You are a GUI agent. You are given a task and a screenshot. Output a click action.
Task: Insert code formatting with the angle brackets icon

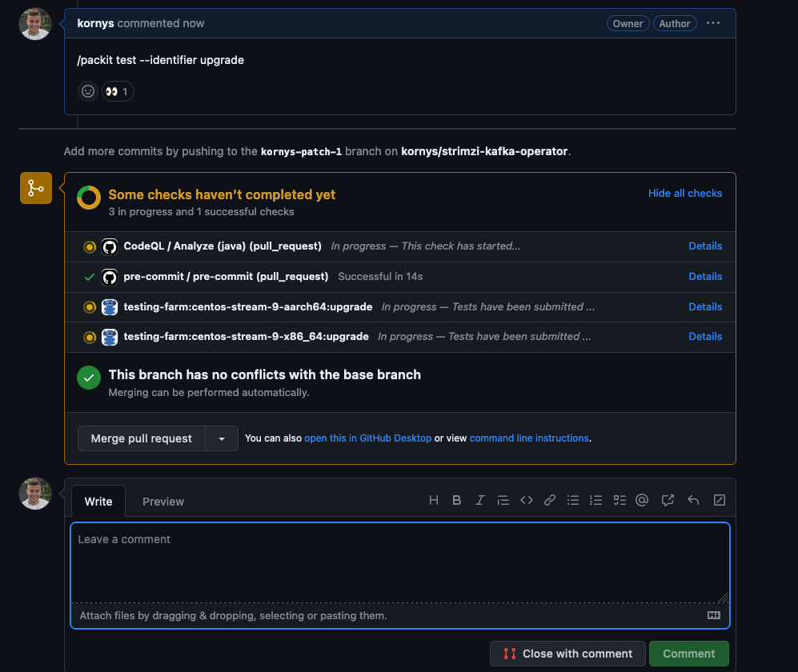tap(527, 501)
